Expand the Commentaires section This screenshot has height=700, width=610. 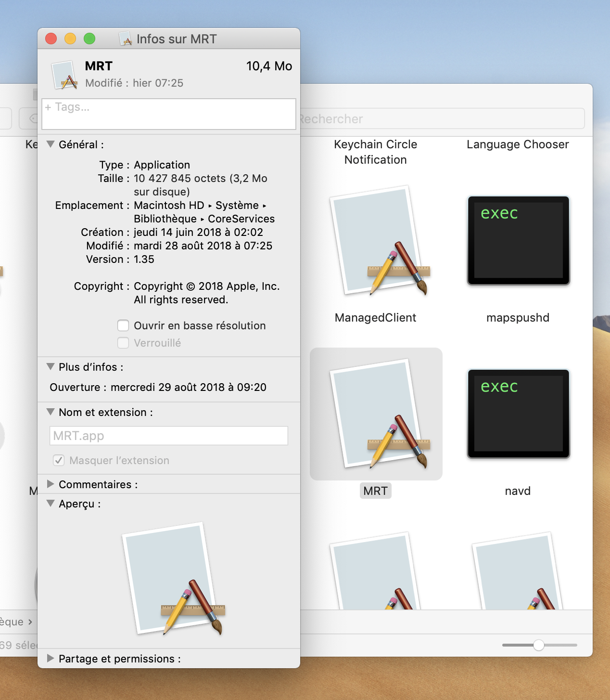click(51, 484)
